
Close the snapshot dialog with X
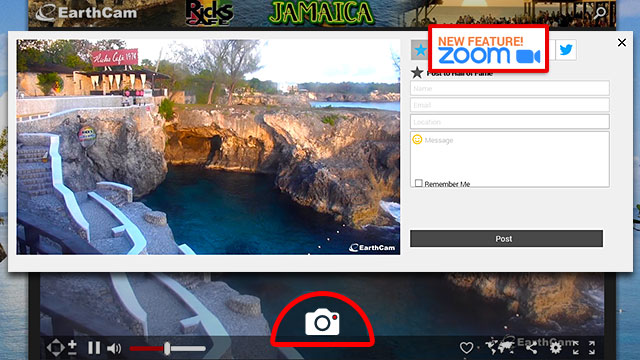pos(622,42)
